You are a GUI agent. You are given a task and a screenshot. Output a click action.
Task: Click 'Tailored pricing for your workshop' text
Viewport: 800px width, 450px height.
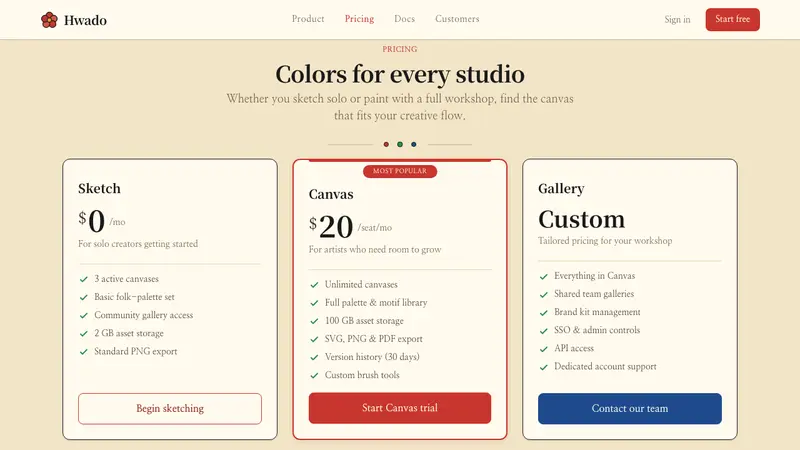(x=605, y=241)
